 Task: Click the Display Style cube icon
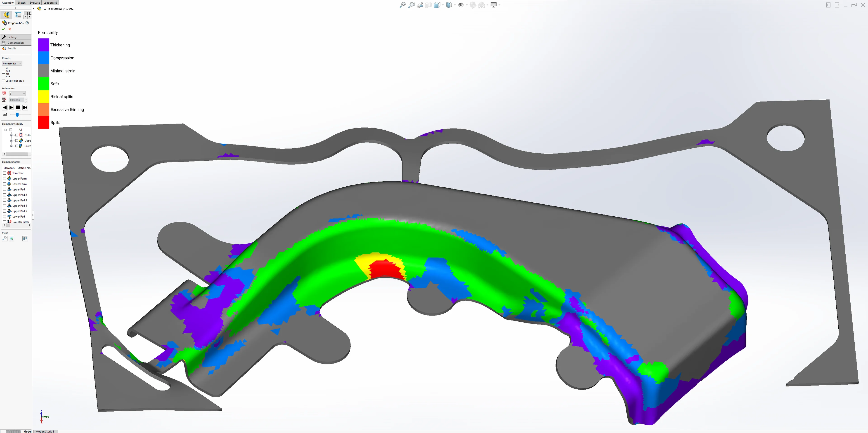click(449, 5)
